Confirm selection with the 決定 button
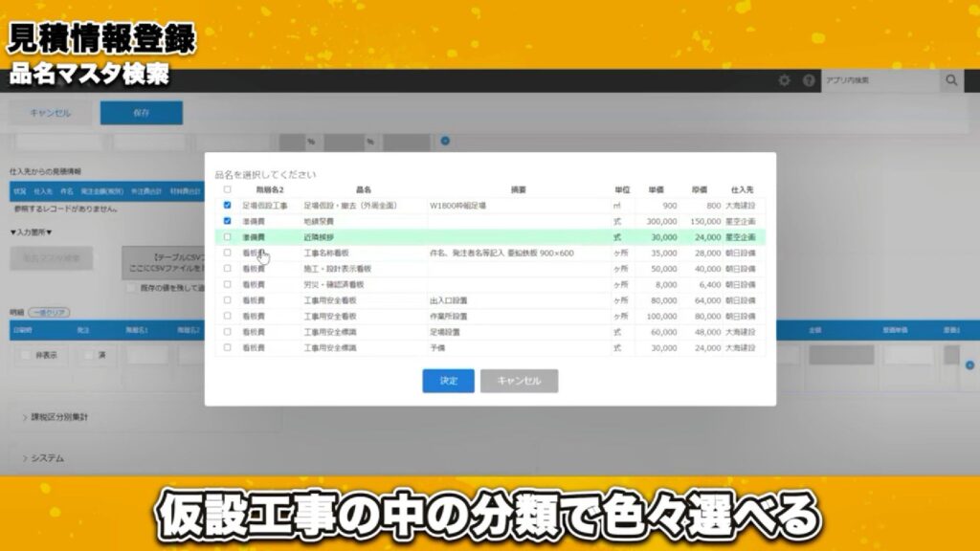980x551 pixels. coord(448,381)
